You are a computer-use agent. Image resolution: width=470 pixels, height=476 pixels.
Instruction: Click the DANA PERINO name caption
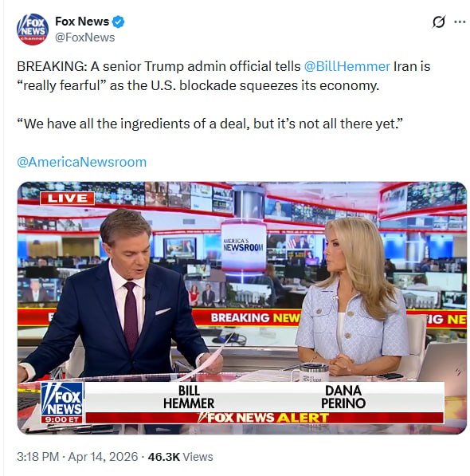pos(343,397)
